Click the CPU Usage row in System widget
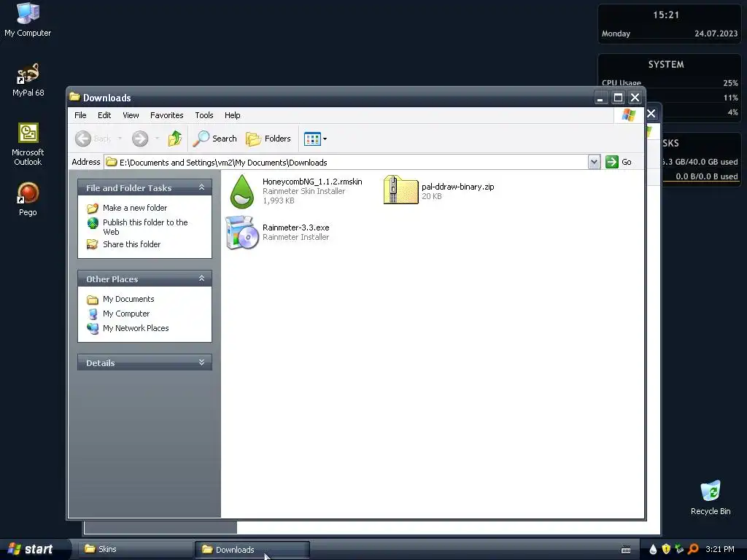Image resolution: width=747 pixels, height=560 pixels. click(x=670, y=83)
